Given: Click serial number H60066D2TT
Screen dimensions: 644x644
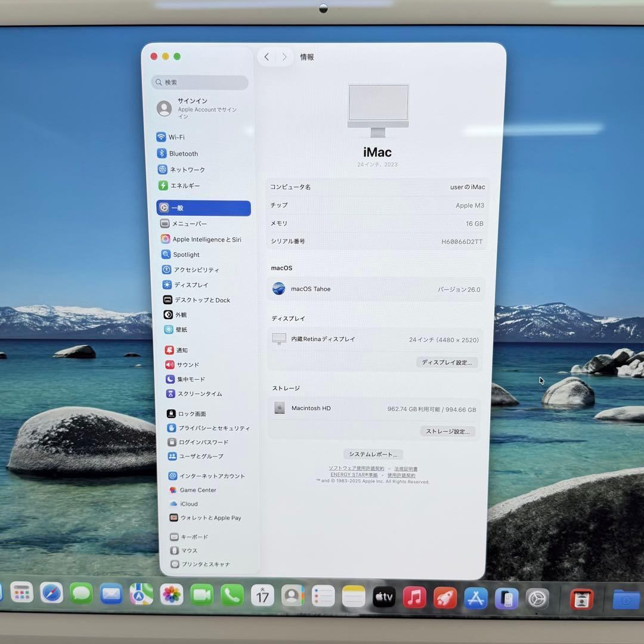Looking at the screenshot, I should click(462, 241).
